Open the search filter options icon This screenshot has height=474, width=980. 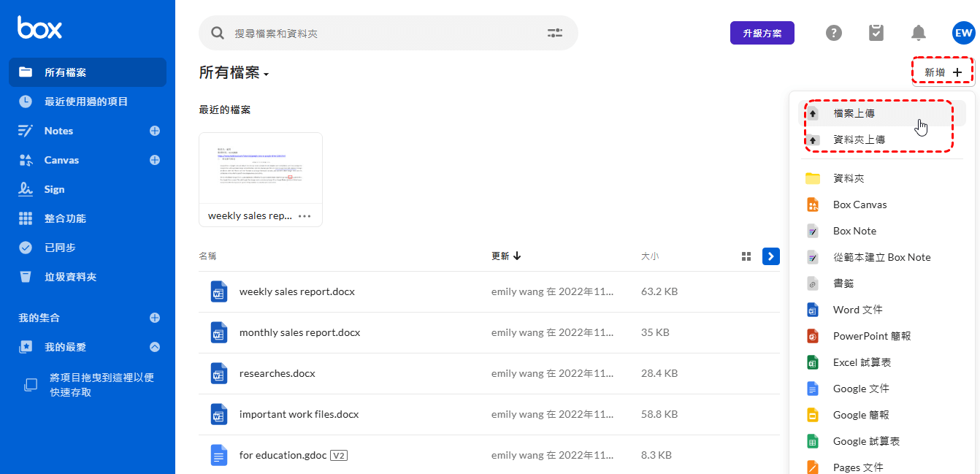point(555,33)
